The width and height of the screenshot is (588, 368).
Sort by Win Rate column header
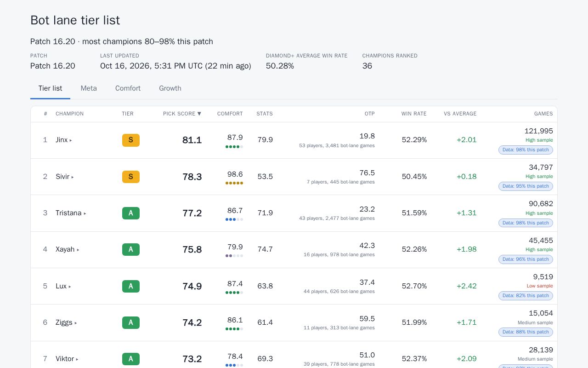pos(414,114)
